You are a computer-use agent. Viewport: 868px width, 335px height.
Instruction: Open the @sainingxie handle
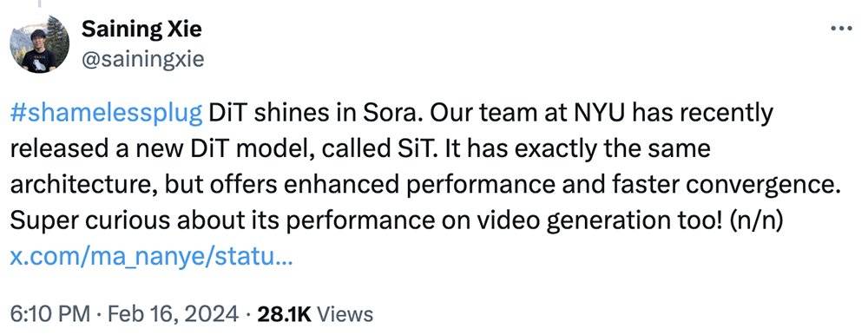143,59
